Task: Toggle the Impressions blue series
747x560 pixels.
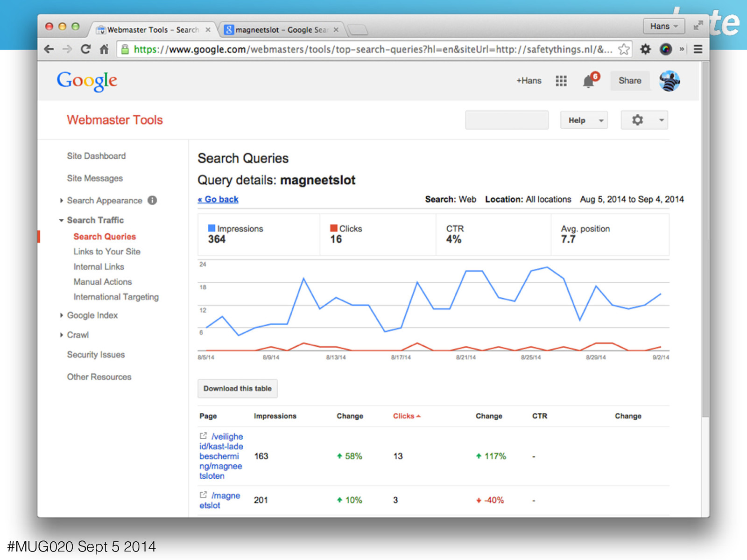Action: point(211,228)
